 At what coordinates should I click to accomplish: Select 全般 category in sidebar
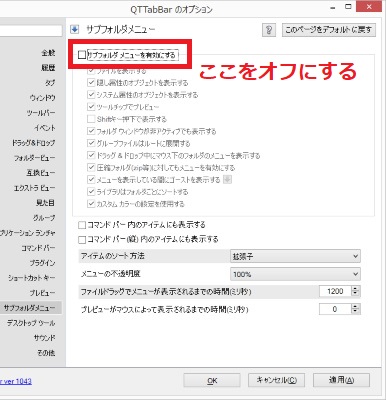(x=48, y=53)
